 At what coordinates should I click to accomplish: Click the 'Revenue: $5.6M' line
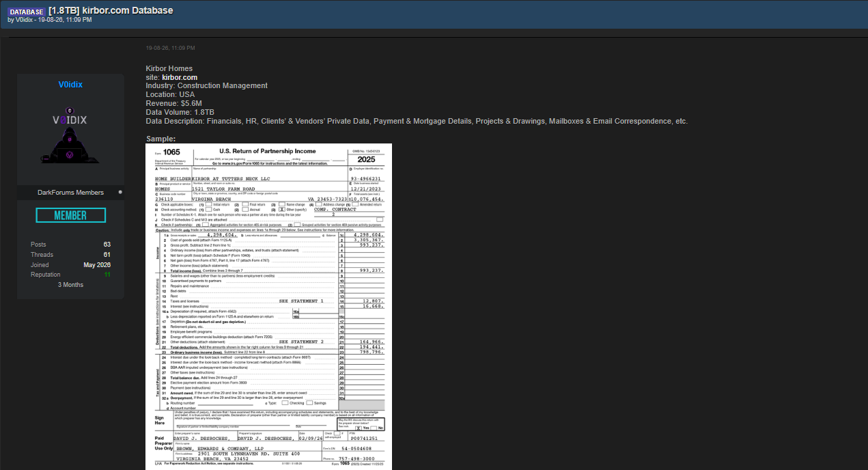pyautogui.click(x=173, y=104)
